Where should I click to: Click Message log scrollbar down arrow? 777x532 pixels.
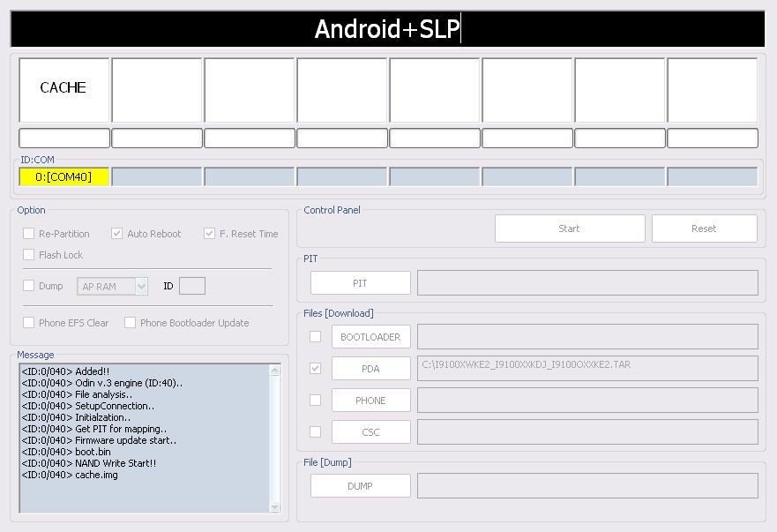(274, 506)
